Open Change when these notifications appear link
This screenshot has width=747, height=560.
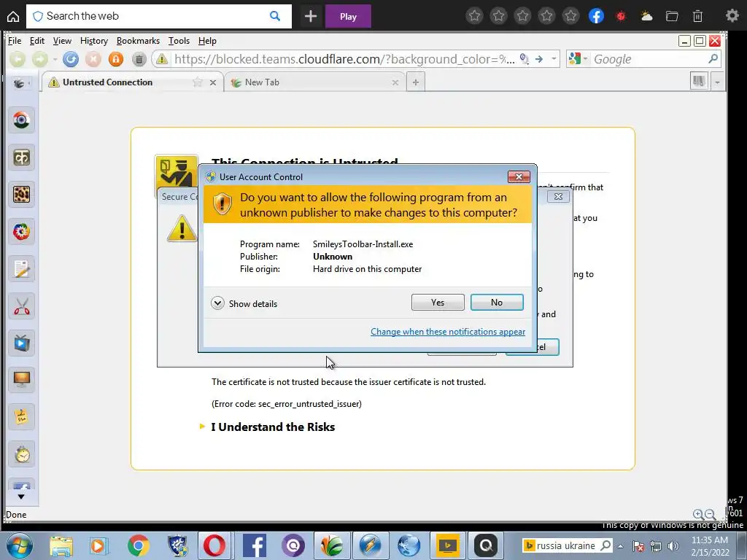click(x=448, y=332)
